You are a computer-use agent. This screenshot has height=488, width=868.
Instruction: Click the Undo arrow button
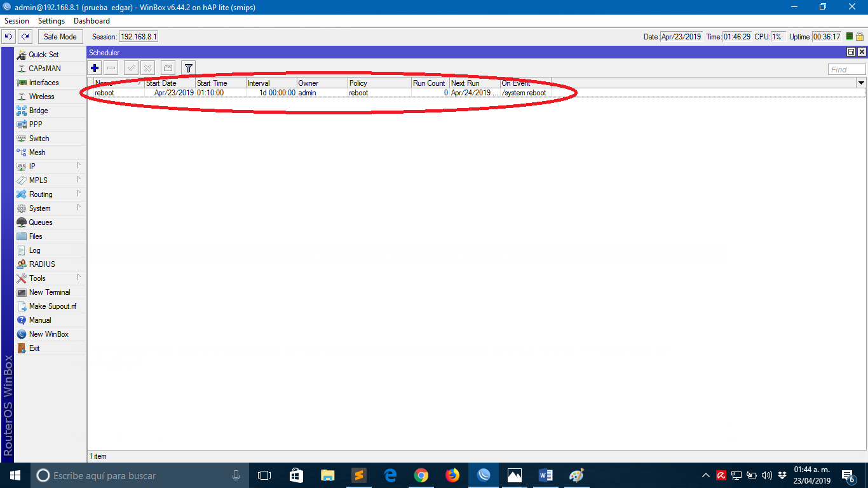coord(9,37)
